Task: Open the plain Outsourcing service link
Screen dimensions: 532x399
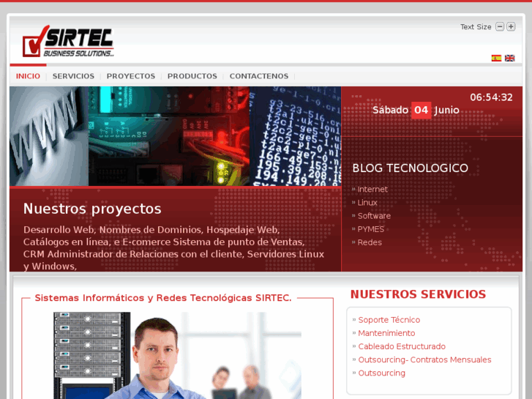Action: [x=381, y=373]
